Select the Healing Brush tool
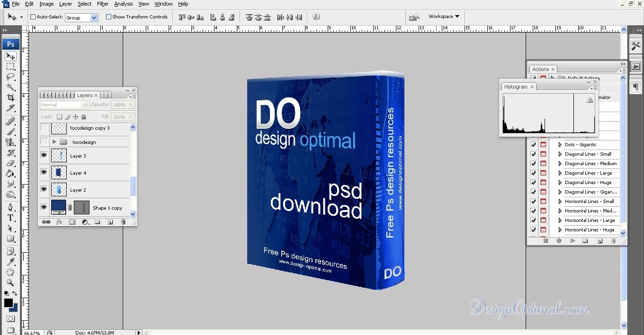This screenshot has width=644, height=335. point(10,122)
